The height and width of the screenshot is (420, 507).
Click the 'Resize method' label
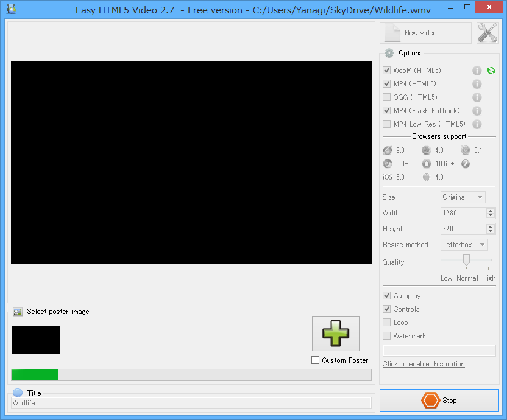pos(405,245)
